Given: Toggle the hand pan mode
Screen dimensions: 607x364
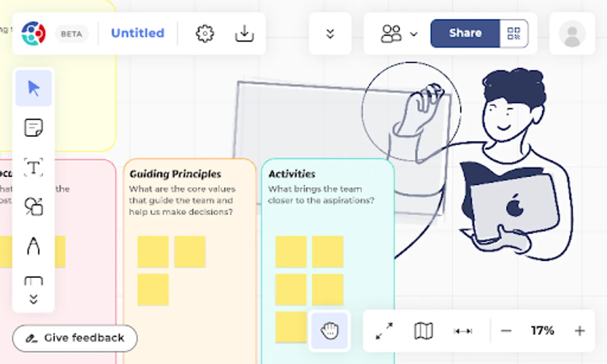Looking at the screenshot, I should (330, 330).
